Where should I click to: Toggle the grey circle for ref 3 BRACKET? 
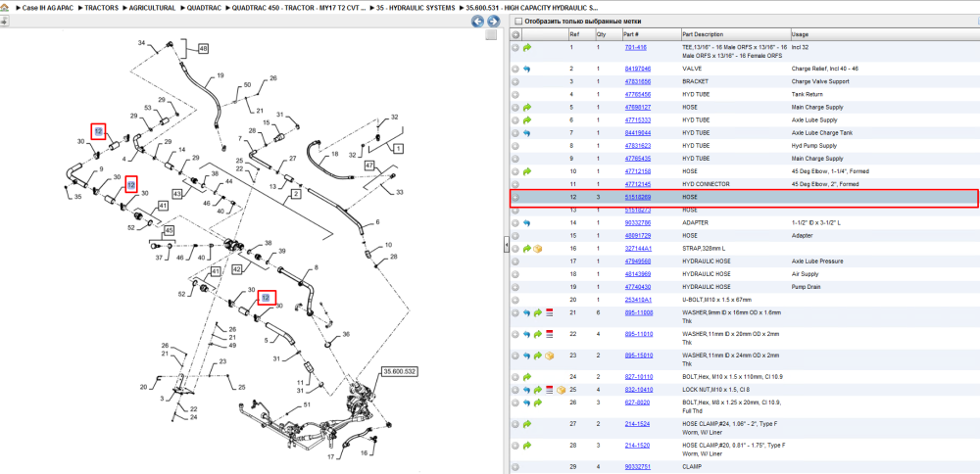point(515,82)
